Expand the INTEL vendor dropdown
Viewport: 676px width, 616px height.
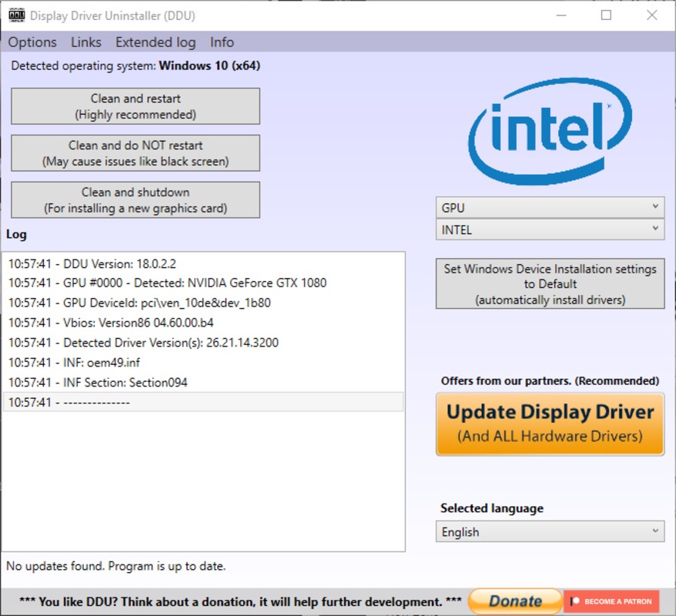550,230
